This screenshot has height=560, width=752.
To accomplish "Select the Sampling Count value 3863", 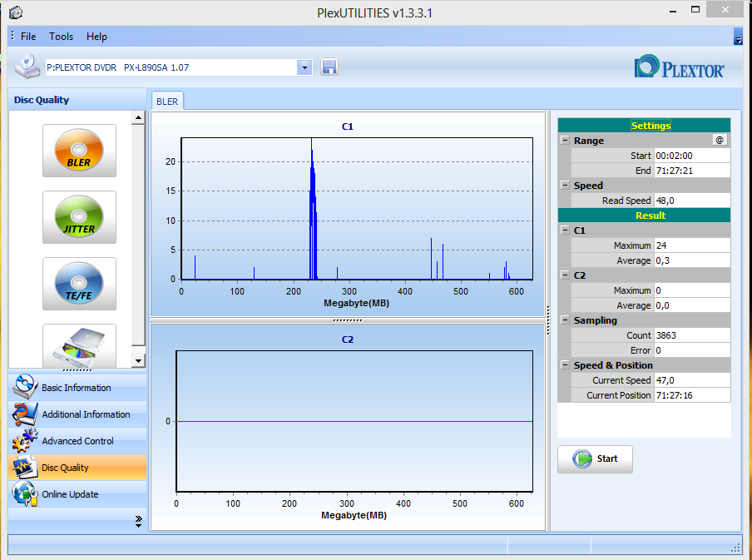I will pos(692,335).
